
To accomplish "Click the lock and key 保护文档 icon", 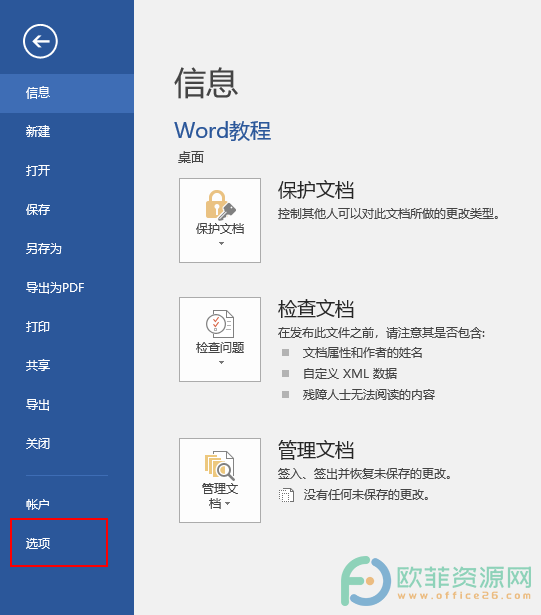I will (x=220, y=205).
